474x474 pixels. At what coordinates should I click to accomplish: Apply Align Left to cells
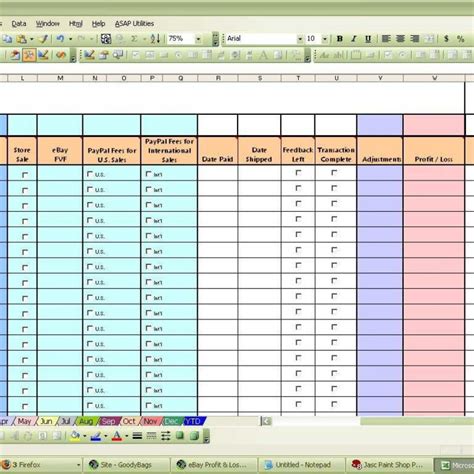(386, 39)
